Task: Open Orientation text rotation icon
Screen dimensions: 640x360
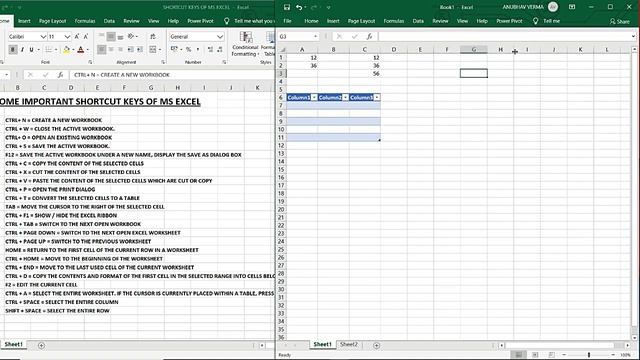Action: pos(131,37)
